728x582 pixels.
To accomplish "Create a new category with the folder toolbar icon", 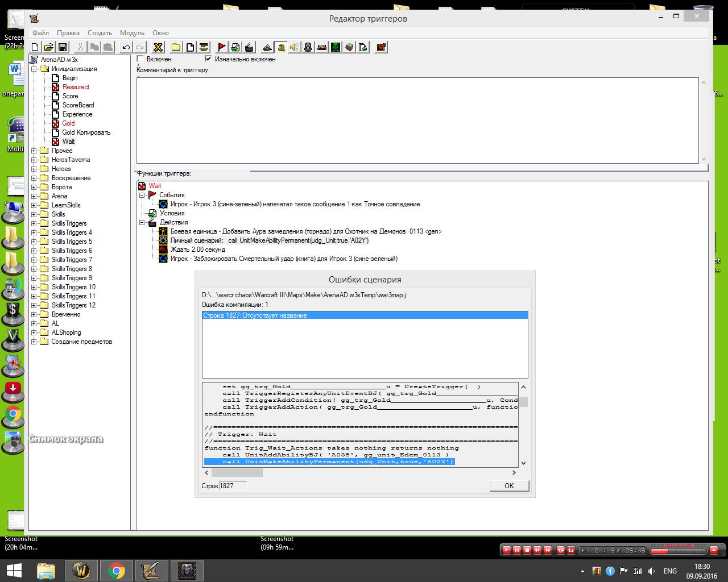I will pos(176,47).
